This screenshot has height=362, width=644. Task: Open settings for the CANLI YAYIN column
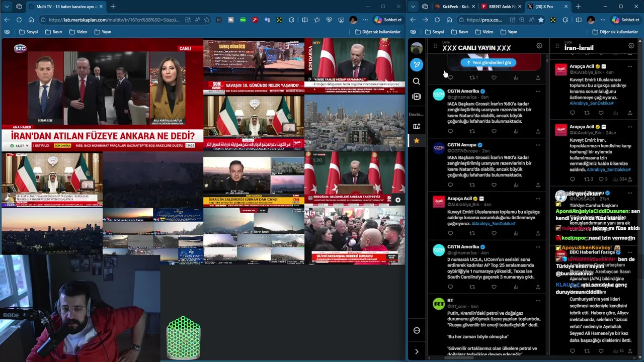539,46
